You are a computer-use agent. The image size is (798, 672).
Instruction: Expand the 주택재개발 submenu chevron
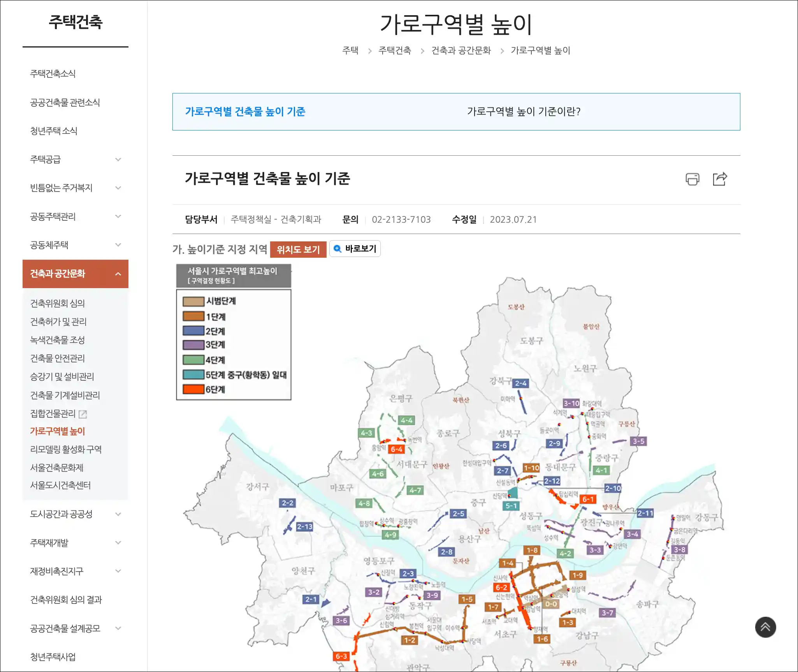118,543
